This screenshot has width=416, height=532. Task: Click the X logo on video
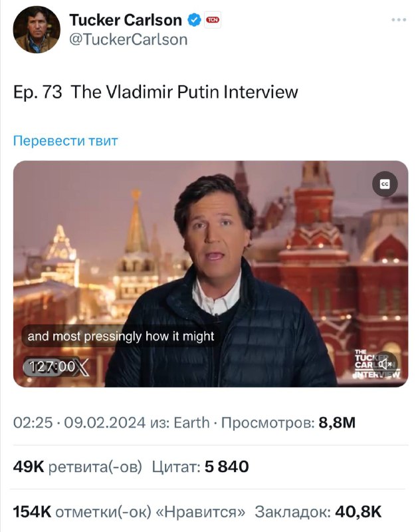82,368
